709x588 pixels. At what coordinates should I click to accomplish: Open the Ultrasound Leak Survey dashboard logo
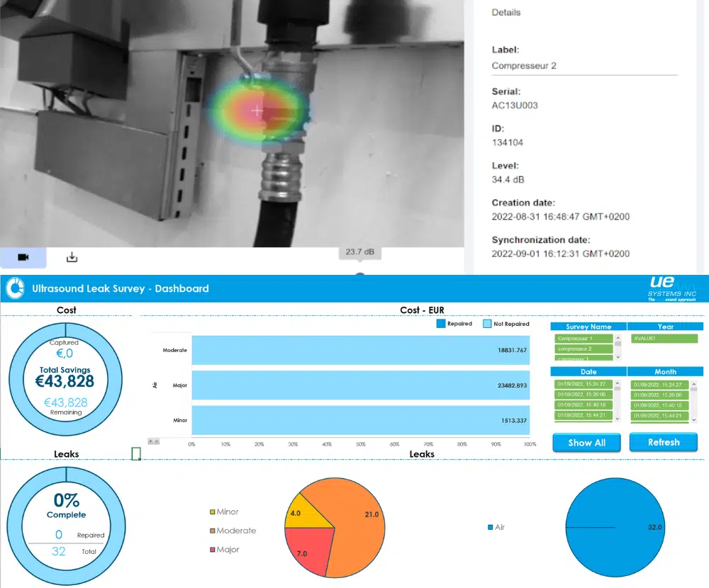pos(14,288)
